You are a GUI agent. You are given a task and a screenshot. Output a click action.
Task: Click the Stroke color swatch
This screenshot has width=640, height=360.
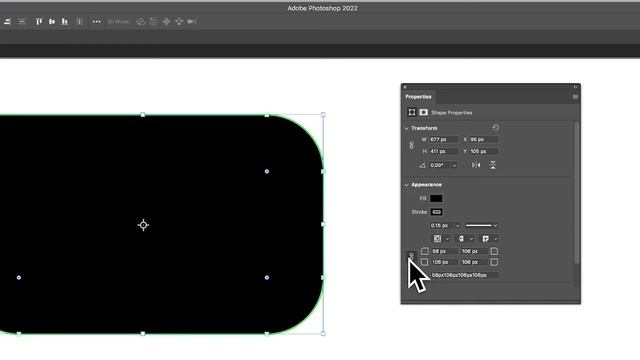point(436,212)
